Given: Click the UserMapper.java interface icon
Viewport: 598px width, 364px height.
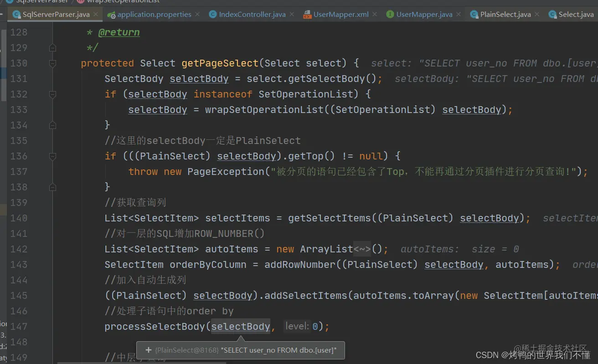Looking at the screenshot, I should (x=390, y=15).
